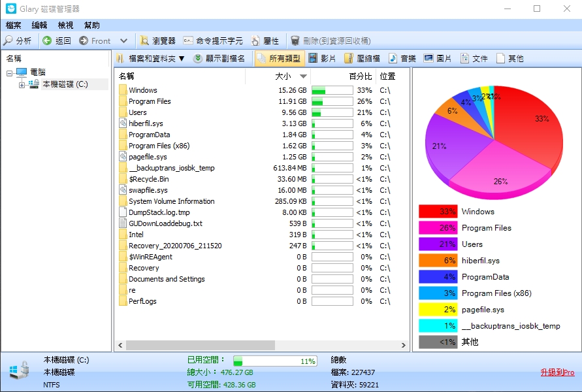Image resolution: width=582 pixels, height=392 pixels.
Task: Select the ProgramData row
Action: click(262, 135)
